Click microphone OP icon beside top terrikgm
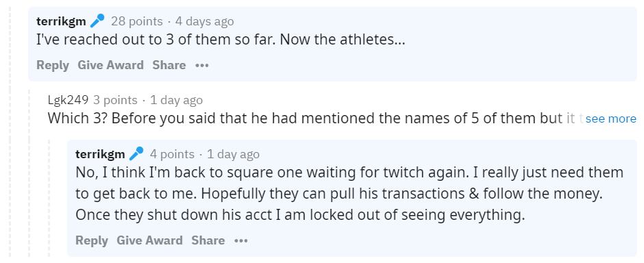The height and width of the screenshot is (263, 644). coord(97,21)
